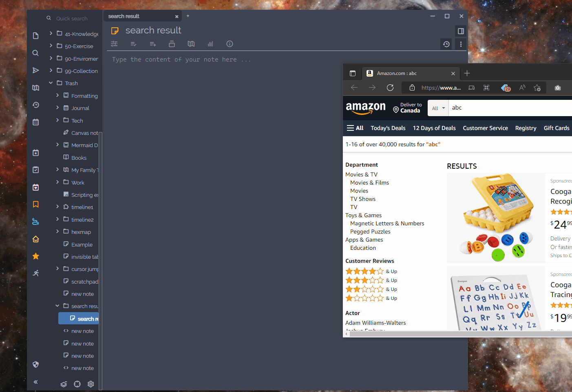Filter by 4 stars & Up reviews
The image size is (572, 392).
[371, 271]
